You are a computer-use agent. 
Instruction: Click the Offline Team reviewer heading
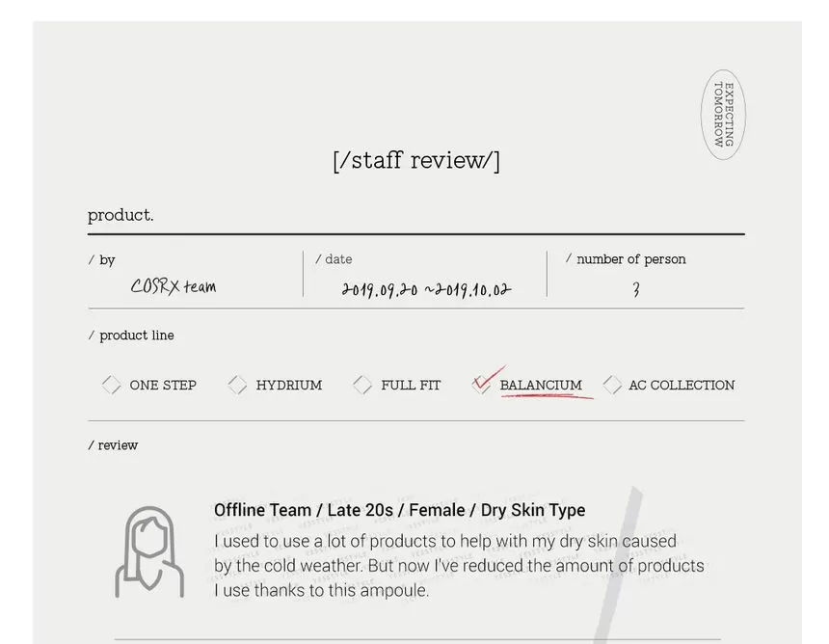pos(399,510)
